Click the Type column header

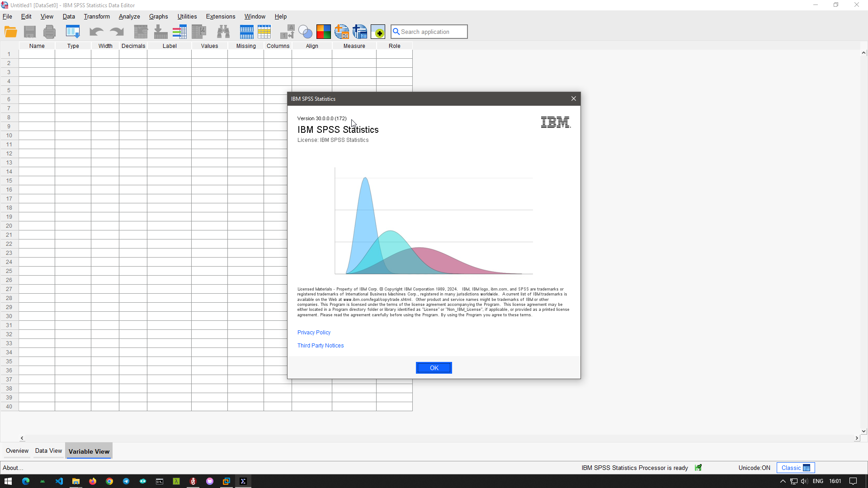tap(73, 46)
